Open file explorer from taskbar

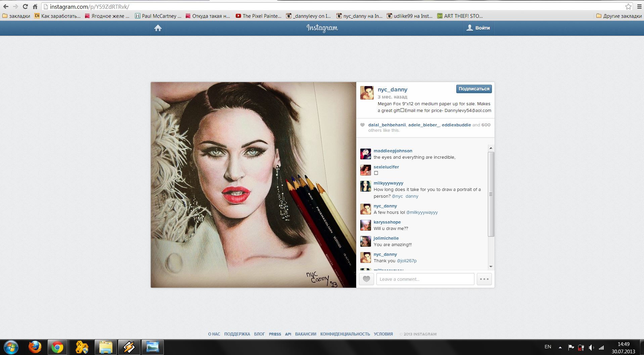pyautogui.click(x=105, y=347)
